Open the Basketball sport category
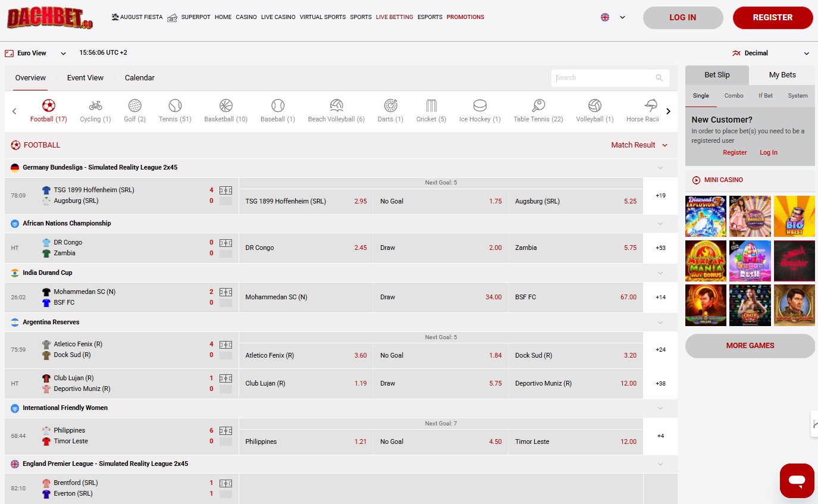Image resolution: width=818 pixels, height=504 pixels. 225,107
